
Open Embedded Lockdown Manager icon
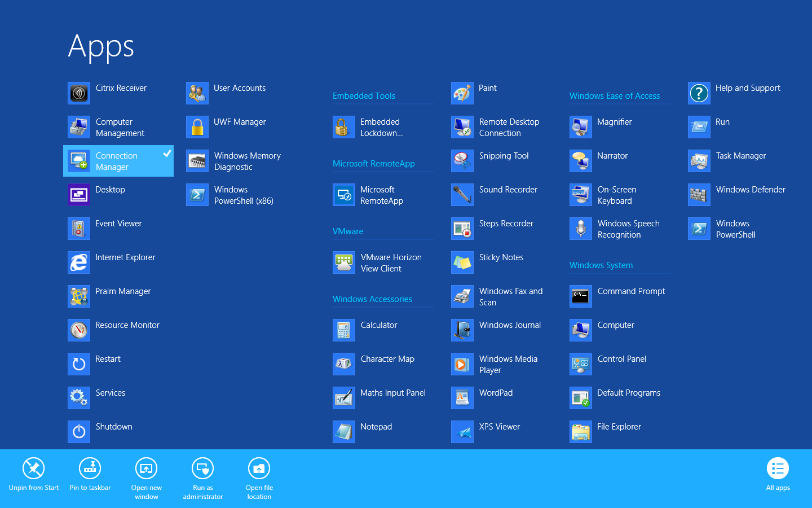[344, 127]
